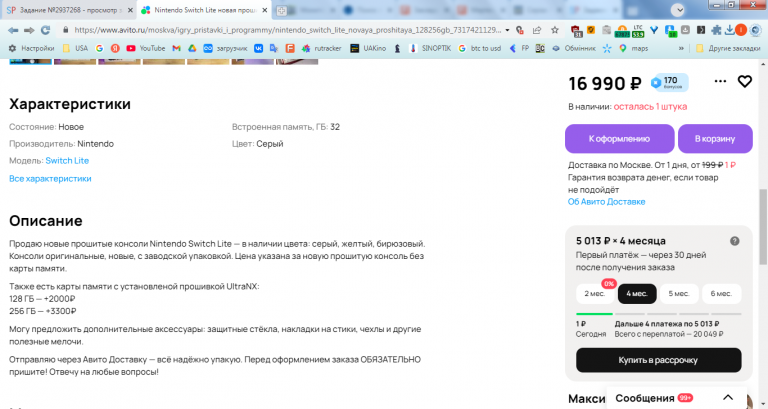This screenshot has width=768, height=409.
Task: Open the orange browser profile avatar
Action: tap(741, 30)
